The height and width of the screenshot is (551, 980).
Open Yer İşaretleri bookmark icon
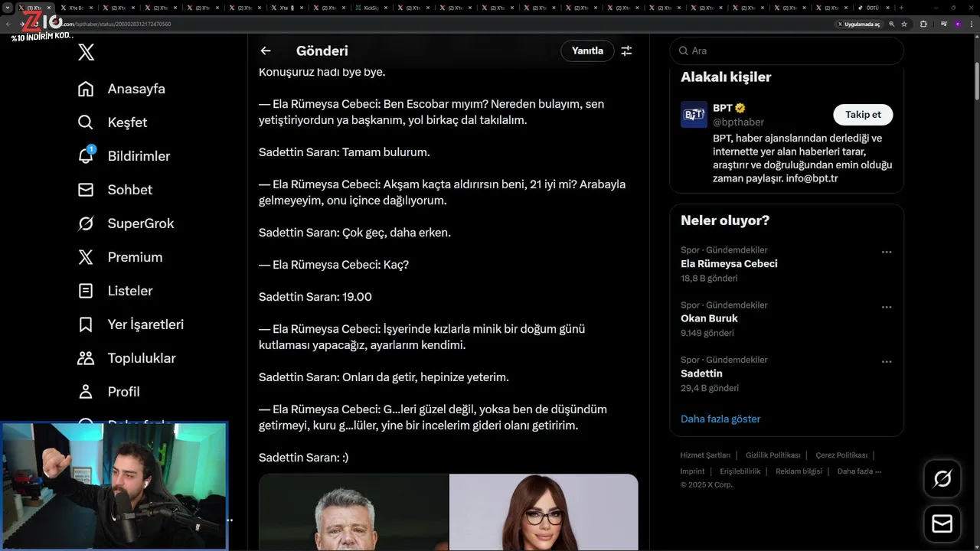86,324
